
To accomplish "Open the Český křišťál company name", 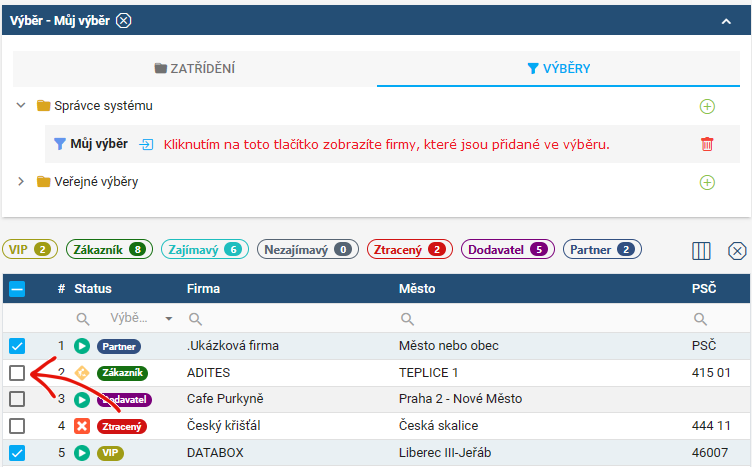I will (223, 425).
